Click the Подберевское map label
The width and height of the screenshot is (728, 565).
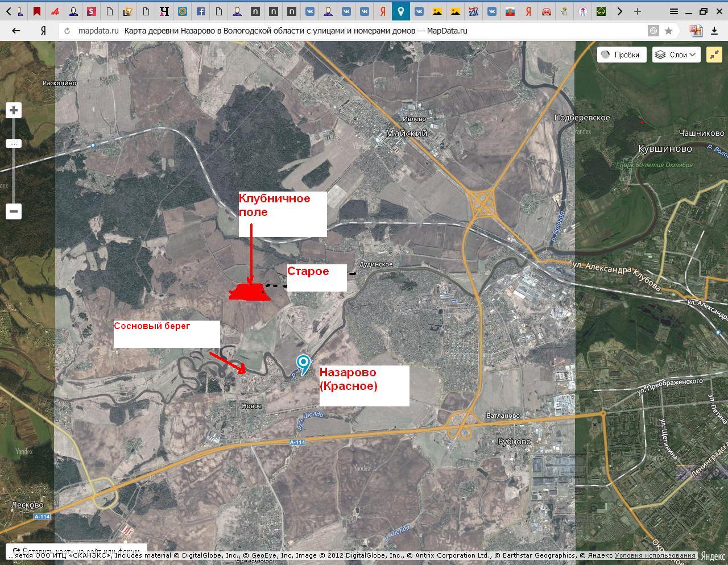[x=582, y=118]
